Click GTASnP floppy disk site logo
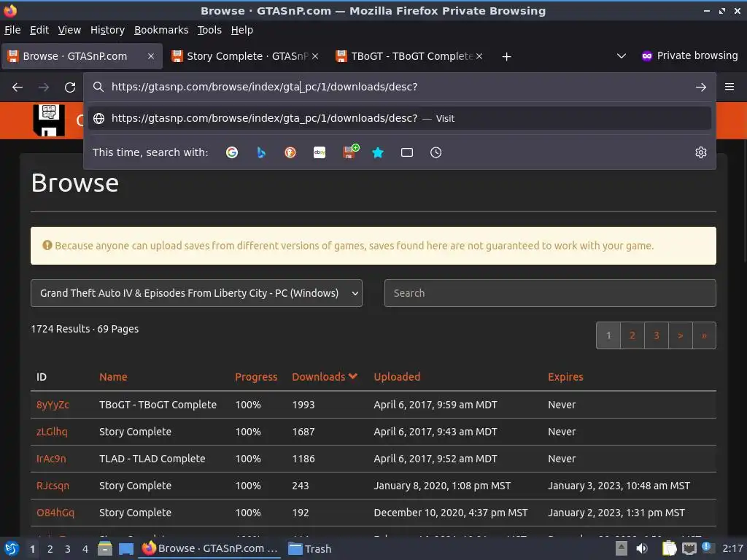Screen dimensions: 747x560 tap(49, 120)
